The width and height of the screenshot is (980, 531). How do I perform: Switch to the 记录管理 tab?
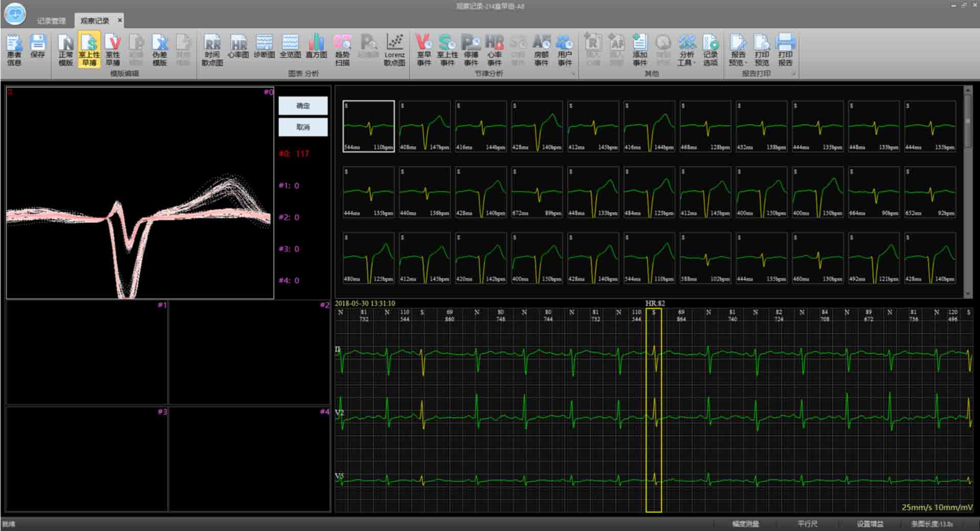pos(51,21)
